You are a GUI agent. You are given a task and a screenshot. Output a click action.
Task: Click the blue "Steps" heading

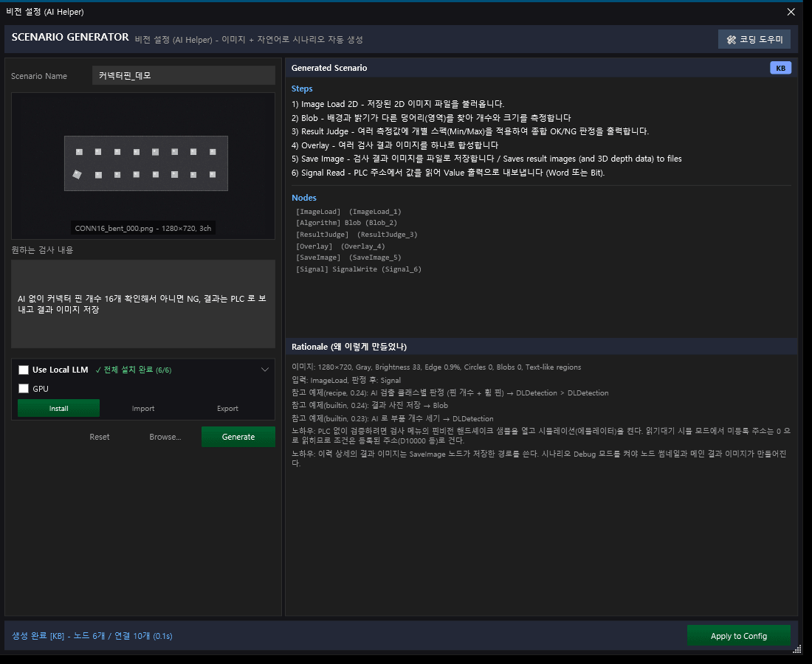point(302,89)
